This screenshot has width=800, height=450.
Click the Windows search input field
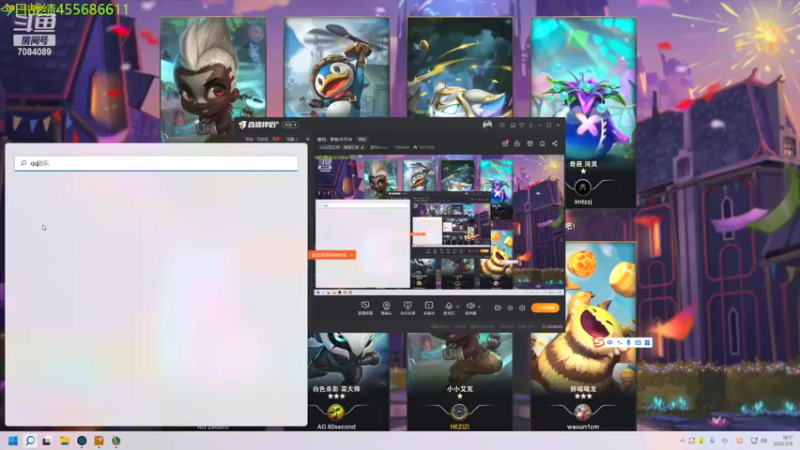[x=156, y=163]
